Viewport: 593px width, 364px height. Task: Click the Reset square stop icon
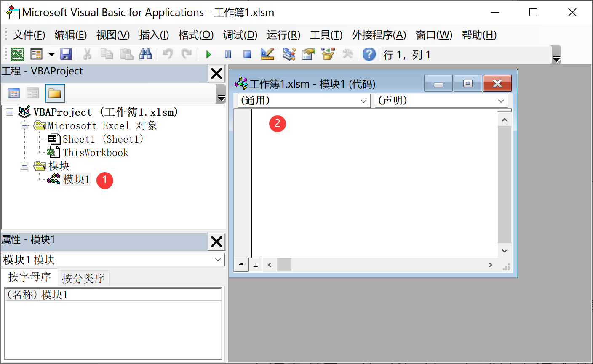[x=248, y=54]
